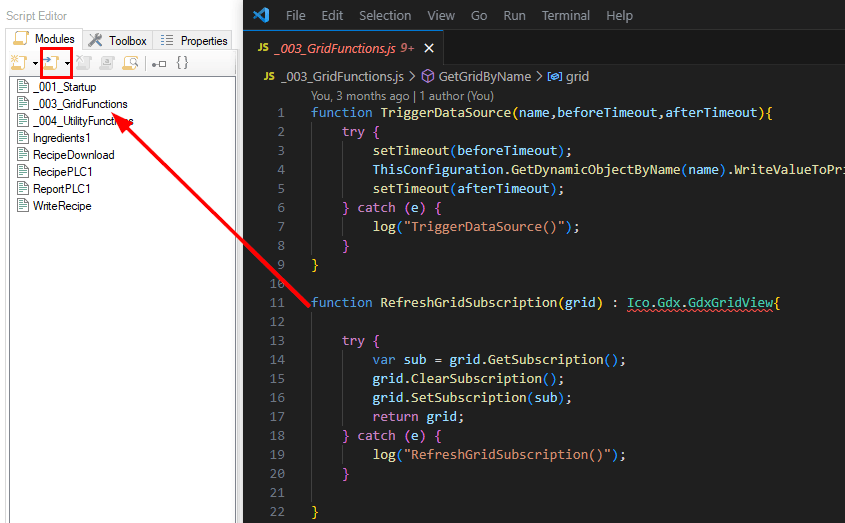Click the document icon beside ReportPLC1
845x523 pixels.
[x=23, y=188]
